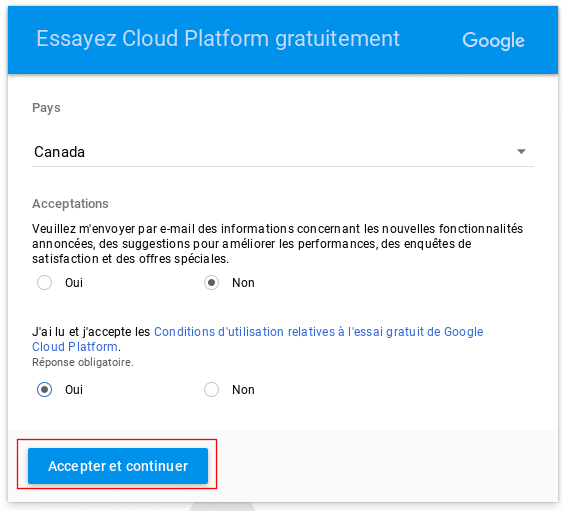
Task: Click the Veuillez m'envoyer par e-mail paragraph
Action: (278, 243)
